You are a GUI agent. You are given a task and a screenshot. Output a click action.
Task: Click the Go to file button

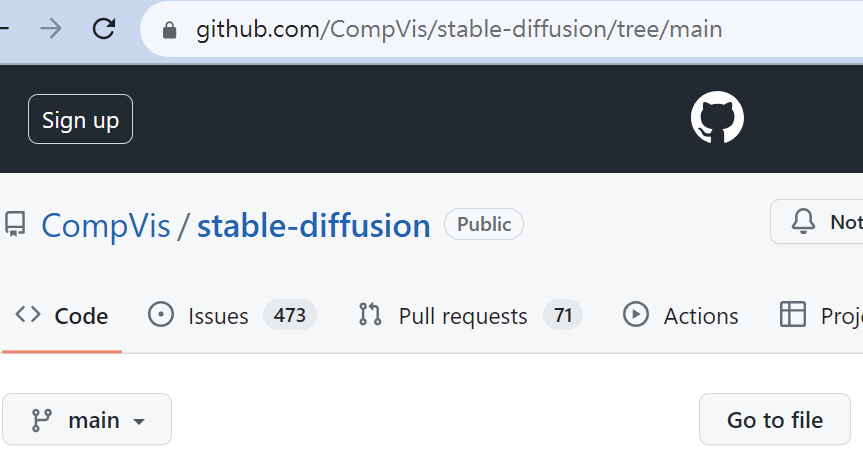pyautogui.click(x=774, y=420)
